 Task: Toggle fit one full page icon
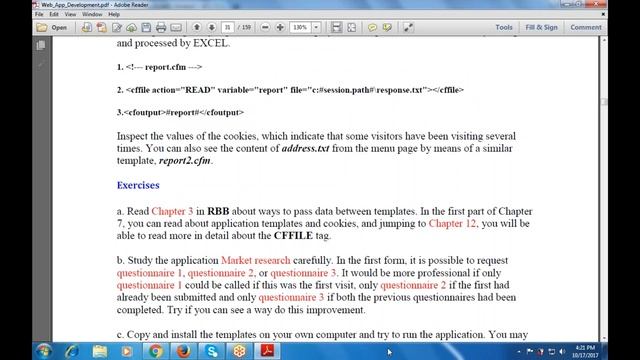[x=351, y=27]
